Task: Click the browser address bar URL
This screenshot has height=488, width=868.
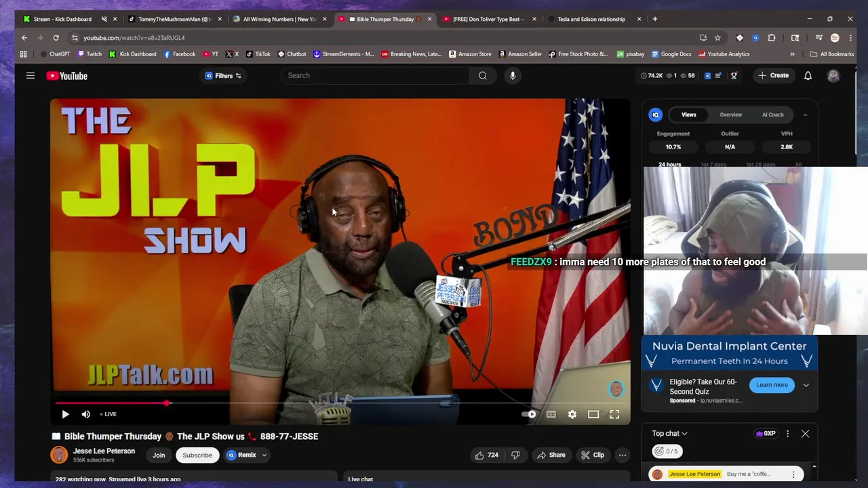Action: coord(134,38)
